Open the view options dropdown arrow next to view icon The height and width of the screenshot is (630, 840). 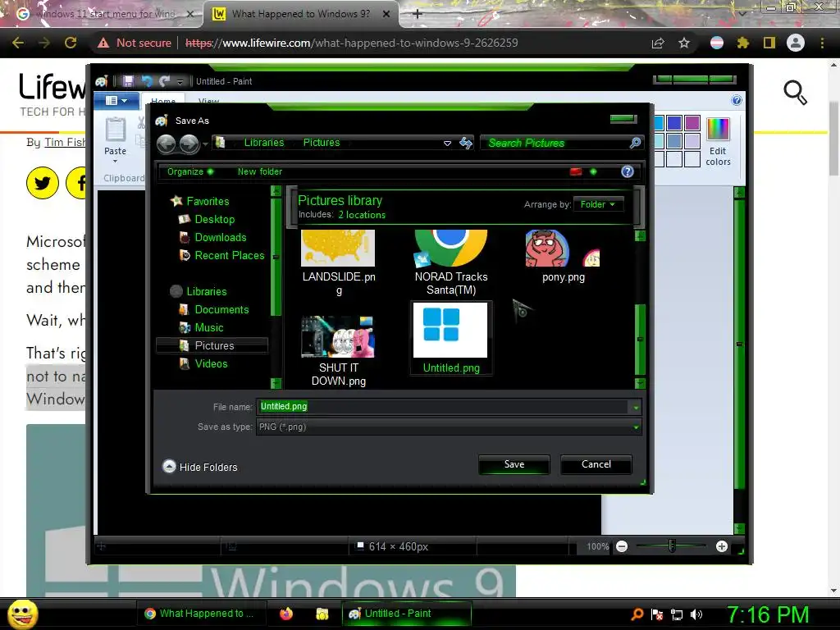click(593, 171)
